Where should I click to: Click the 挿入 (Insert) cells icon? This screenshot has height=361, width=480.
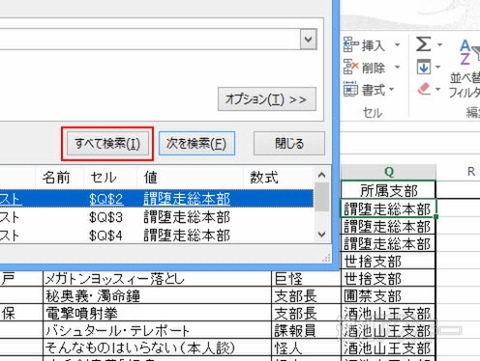pos(351,44)
